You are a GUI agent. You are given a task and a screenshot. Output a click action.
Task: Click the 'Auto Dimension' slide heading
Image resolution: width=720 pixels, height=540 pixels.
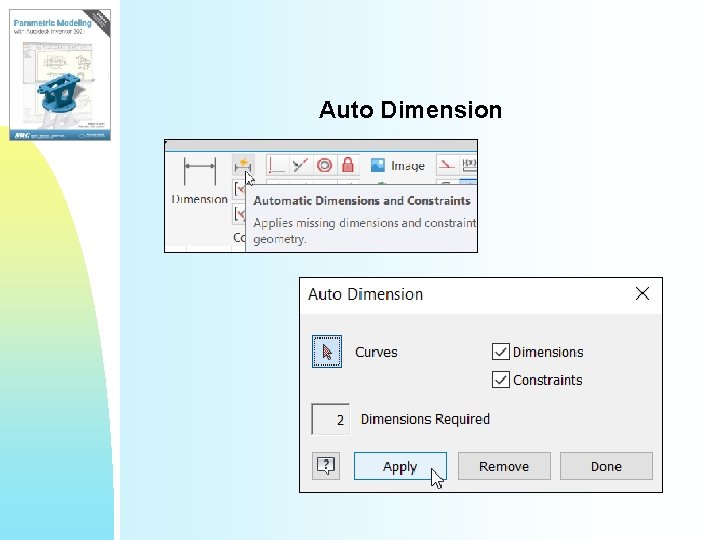point(411,110)
